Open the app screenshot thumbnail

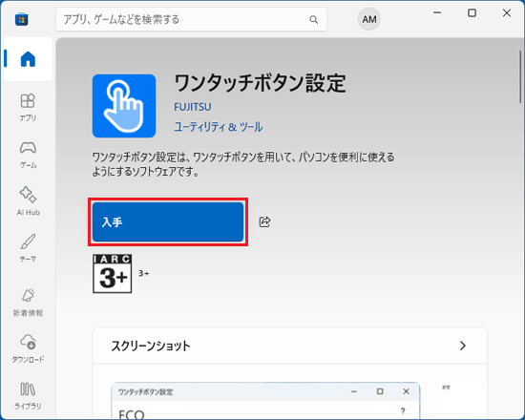[x=265, y=400]
